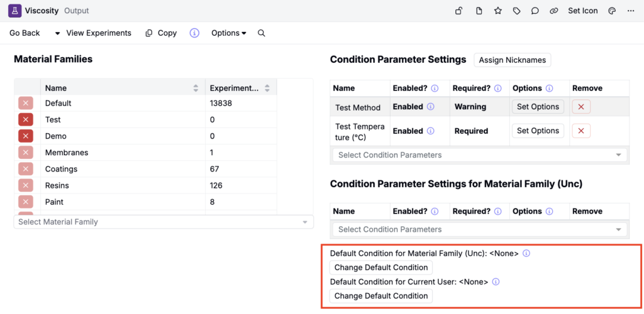Click the Test Temperature (°C) parameter name
644x314 pixels.
(360, 132)
